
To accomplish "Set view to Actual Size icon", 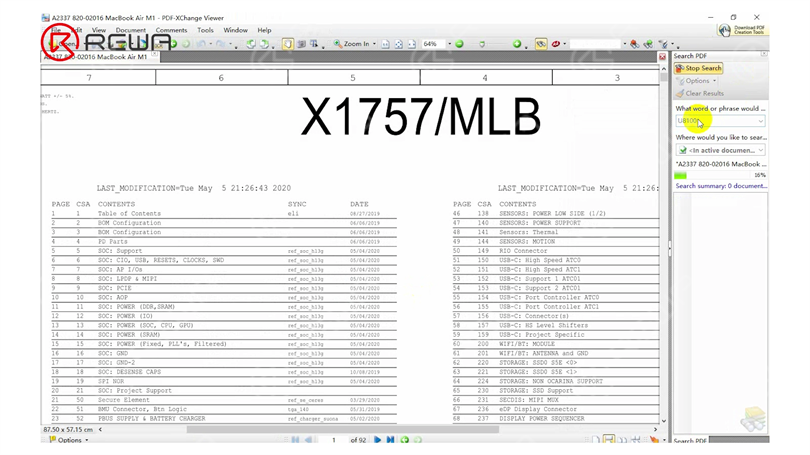I will pyautogui.click(x=385, y=44).
